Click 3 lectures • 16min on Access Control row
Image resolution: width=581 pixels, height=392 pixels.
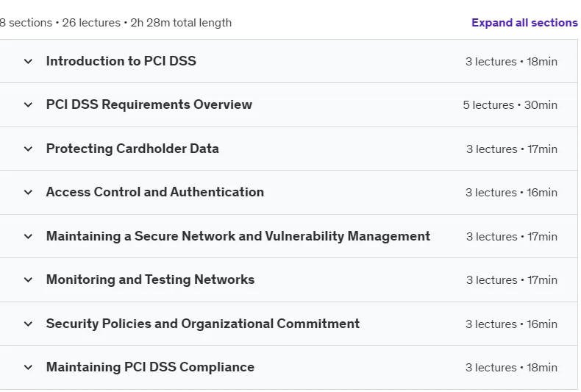click(511, 192)
